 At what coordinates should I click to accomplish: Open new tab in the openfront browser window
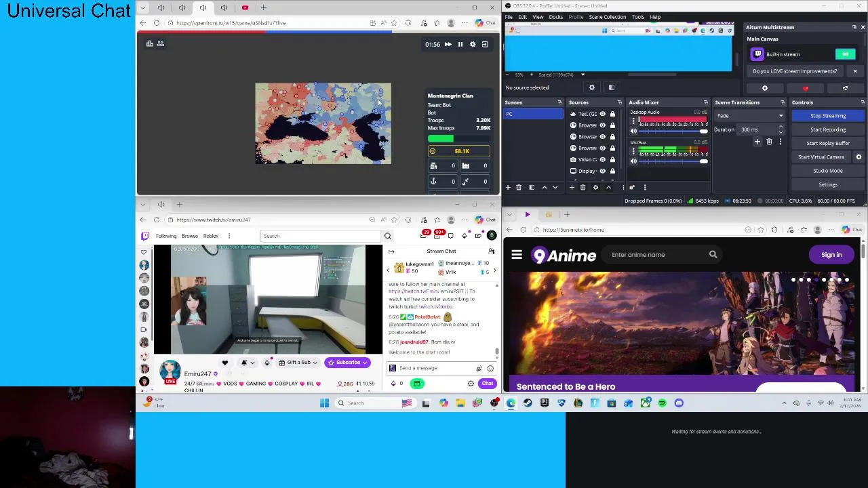click(x=263, y=7)
